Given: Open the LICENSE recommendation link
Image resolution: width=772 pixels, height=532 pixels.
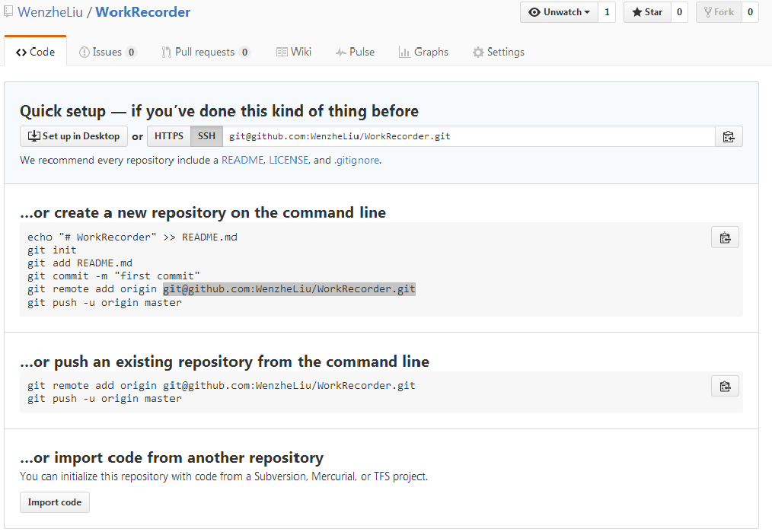Looking at the screenshot, I should pyautogui.click(x=289, y=160).
